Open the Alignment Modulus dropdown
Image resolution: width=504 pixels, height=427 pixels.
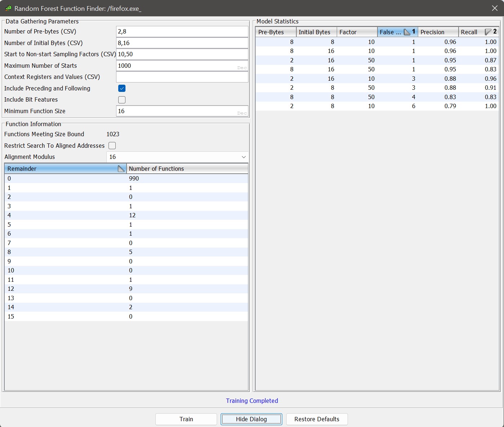(x=177, y=157)
